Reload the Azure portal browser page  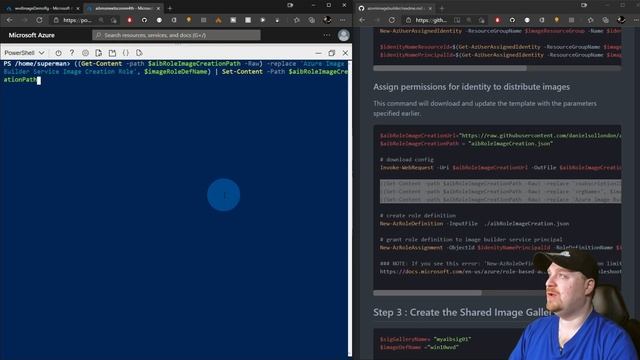coord(39,20)
